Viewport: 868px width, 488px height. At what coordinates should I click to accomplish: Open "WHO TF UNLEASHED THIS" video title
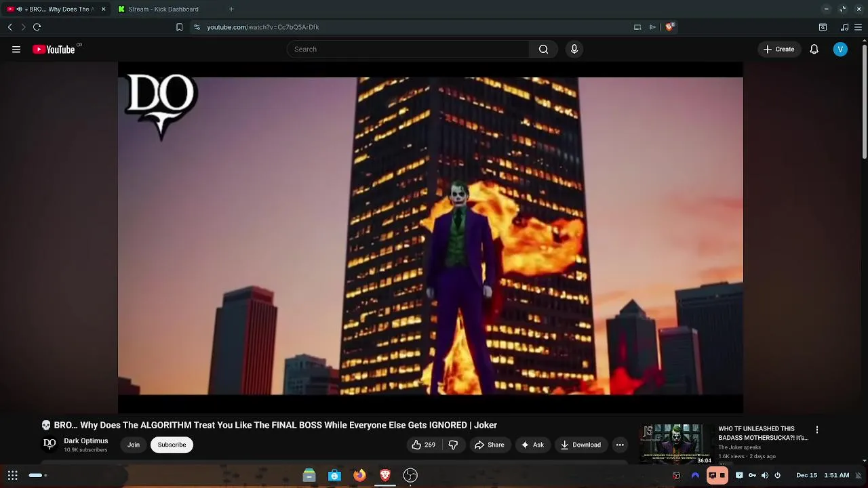763,433
